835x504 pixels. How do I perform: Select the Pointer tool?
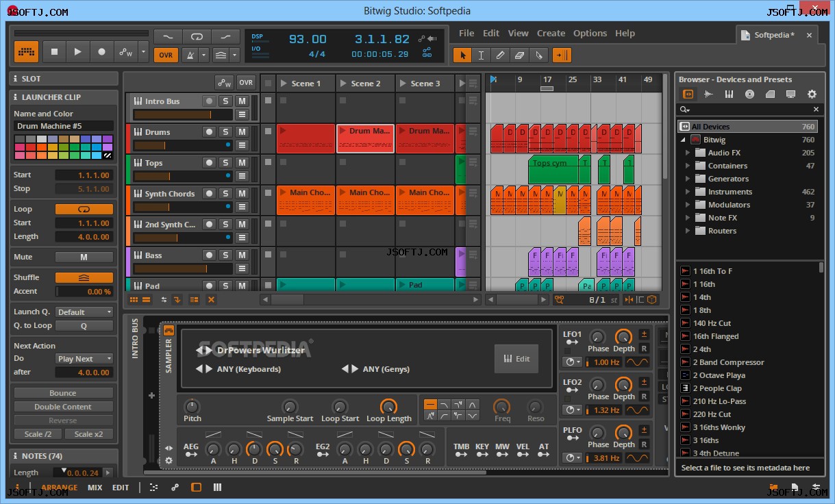click(x=462, y=55)
